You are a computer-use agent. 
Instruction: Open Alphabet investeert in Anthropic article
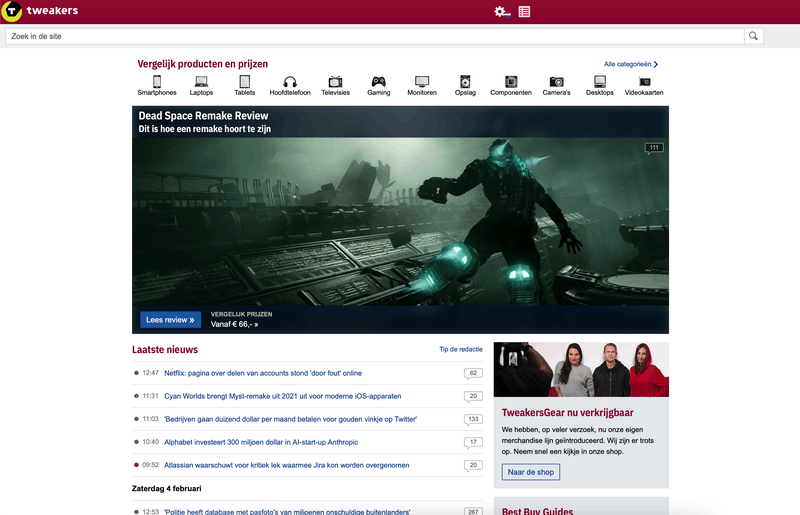[x=261, y=442]
